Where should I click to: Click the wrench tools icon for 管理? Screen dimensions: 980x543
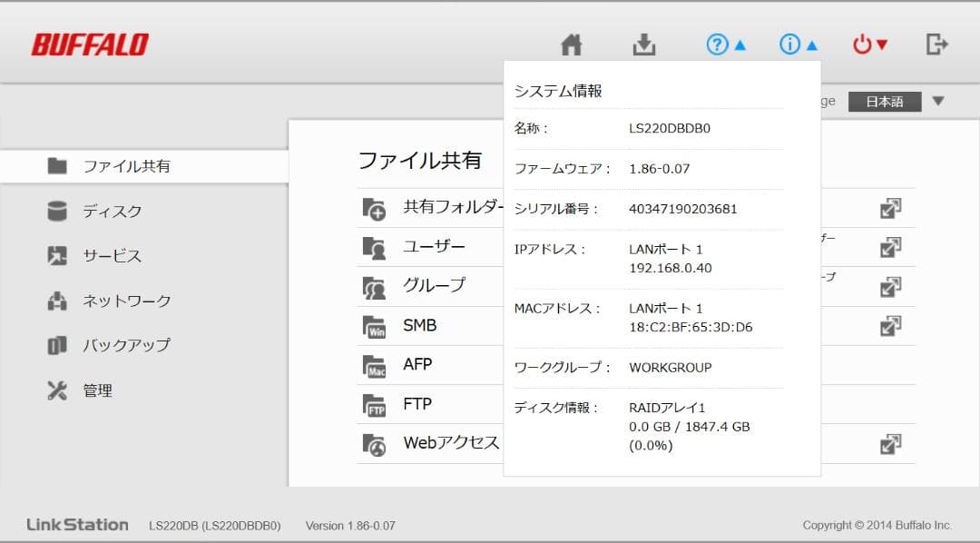click(57, 390)
